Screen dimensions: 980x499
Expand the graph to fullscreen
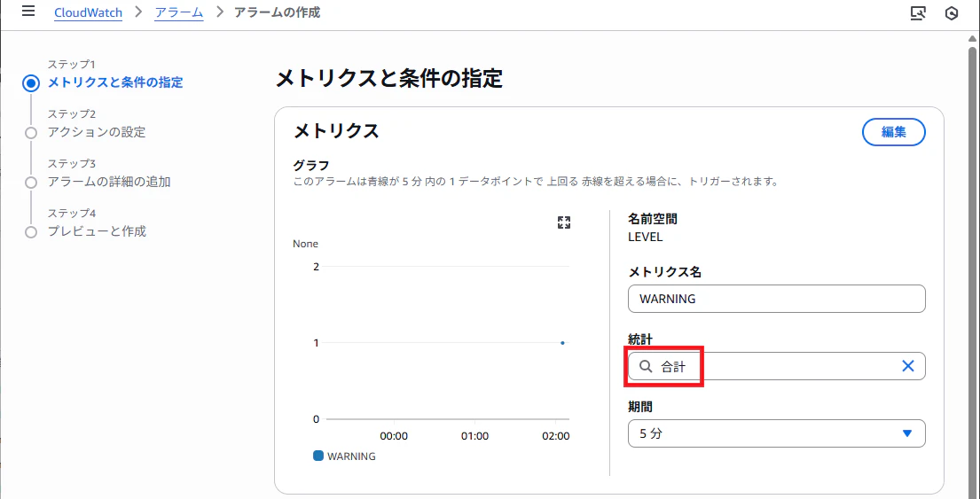point(564,223)
